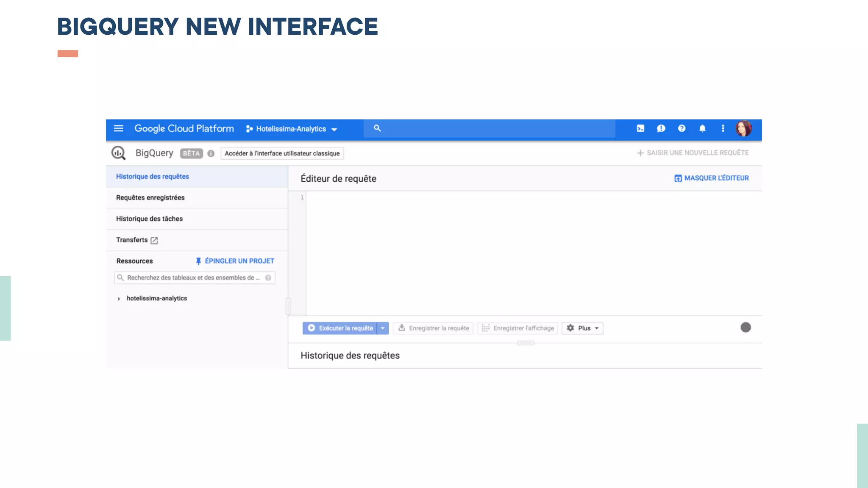Viewport: 868px width, 488px height.
Task: Open the hamburger navigation menu
Action: pyautogui.click(x=118, y=128)
